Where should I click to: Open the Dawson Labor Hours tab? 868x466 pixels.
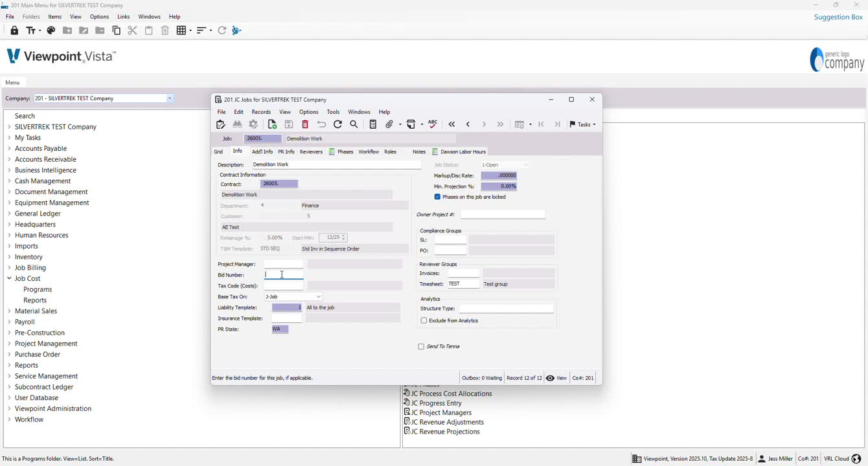coord(459,151)
